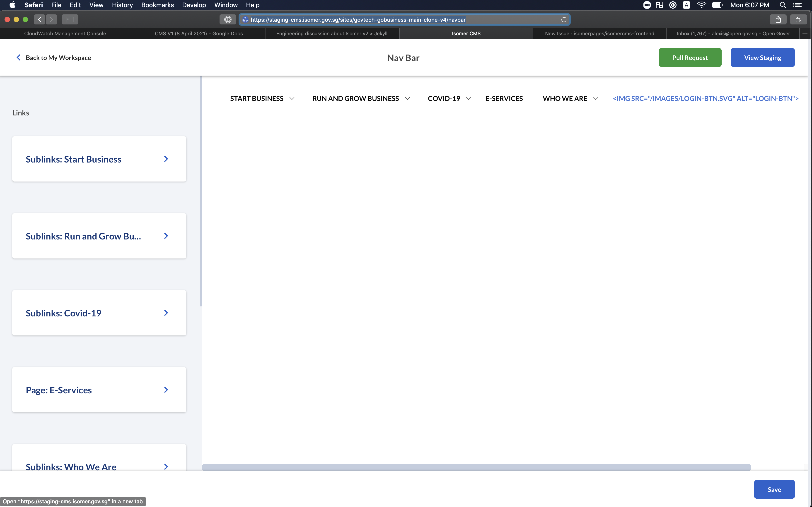This screenshot has width=812, height=507.
Task: Click the Spotlight search icon in menu bar
Action: pos(783,5)
